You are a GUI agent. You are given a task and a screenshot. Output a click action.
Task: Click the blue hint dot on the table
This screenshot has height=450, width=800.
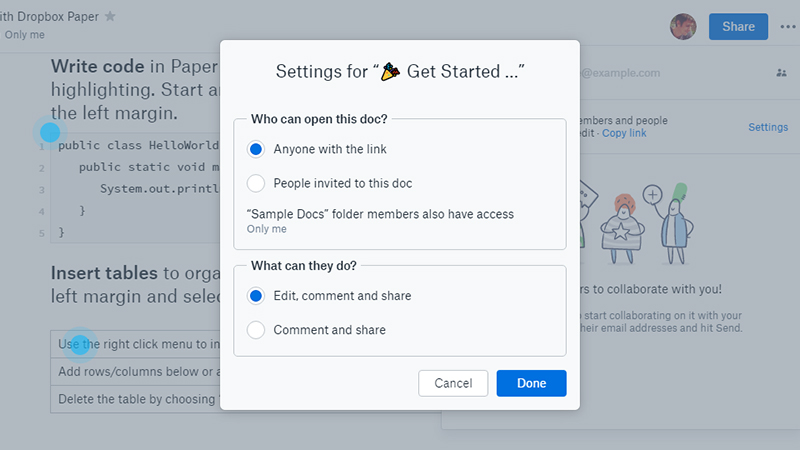tap(80, 344)
